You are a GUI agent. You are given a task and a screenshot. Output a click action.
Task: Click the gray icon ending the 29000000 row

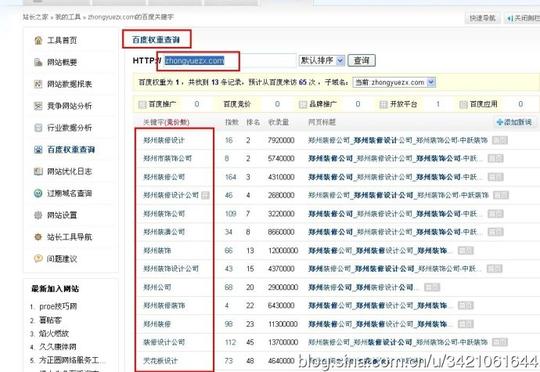432,287
